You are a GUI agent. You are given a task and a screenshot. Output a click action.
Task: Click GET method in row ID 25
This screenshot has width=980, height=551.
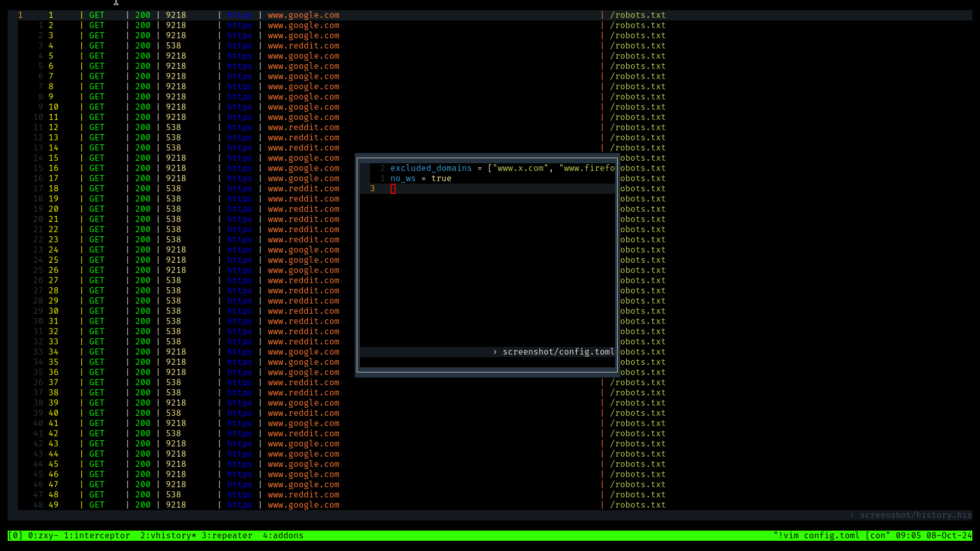coord(96,260)
